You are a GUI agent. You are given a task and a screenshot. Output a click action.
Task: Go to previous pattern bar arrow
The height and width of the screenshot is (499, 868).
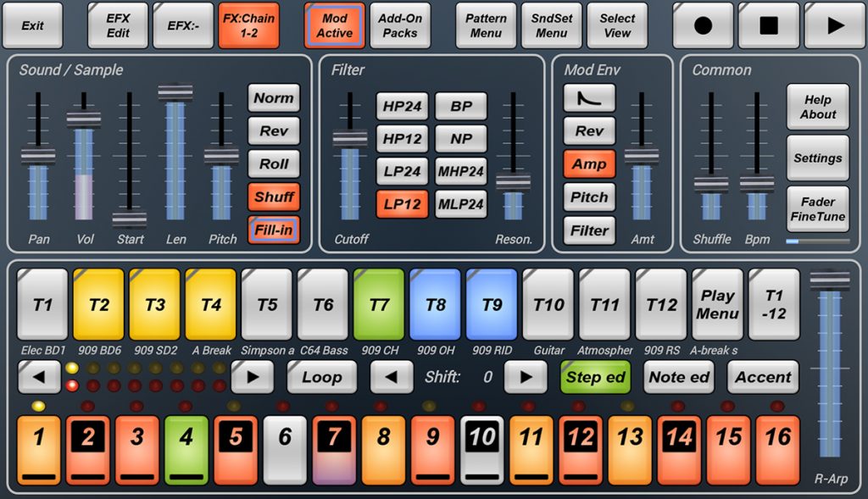(x=39, y=377)
